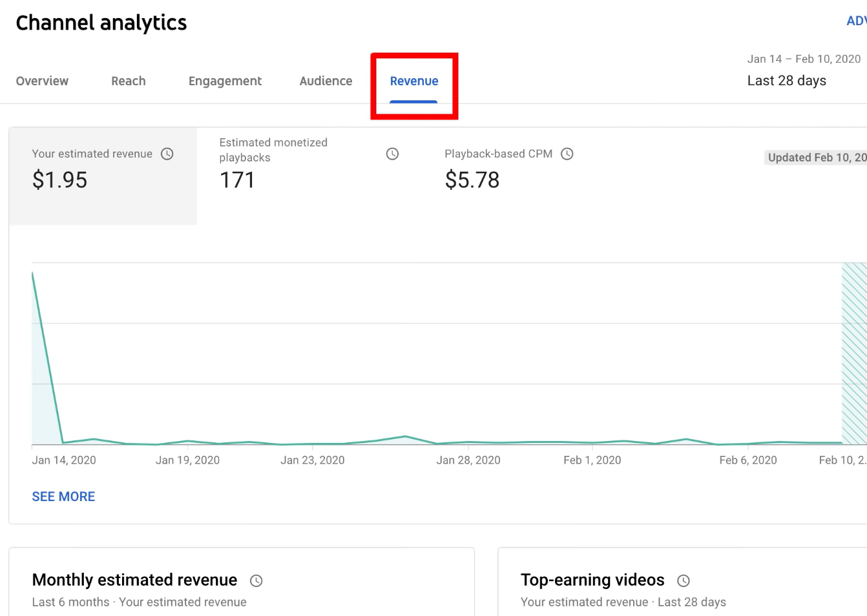Switch to the Overview tab

click(x=42, y=81)
